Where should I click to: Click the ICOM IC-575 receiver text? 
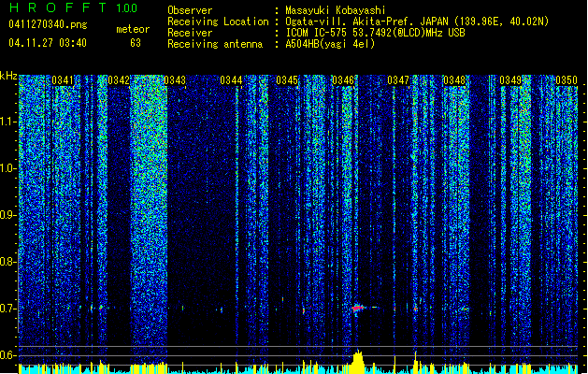(x=375, y=33)
